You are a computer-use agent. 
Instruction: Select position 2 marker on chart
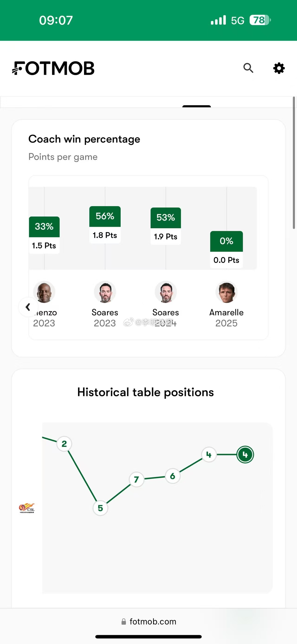click(64, 444)
